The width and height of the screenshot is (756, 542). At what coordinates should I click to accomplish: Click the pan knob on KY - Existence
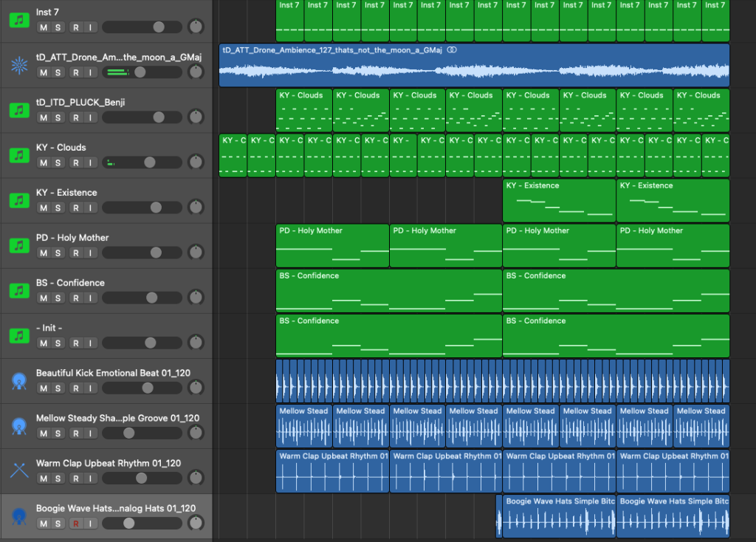[x=195, y=207]
